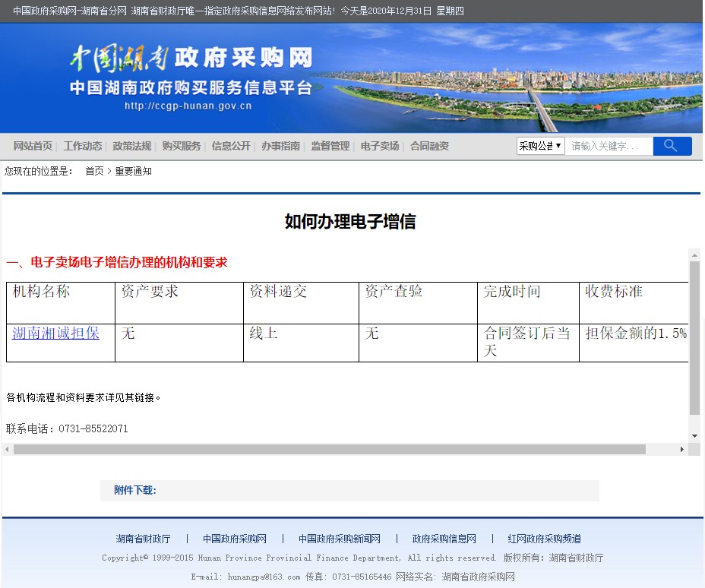Open the 采购公告 search category dropdown

[540, 146]
